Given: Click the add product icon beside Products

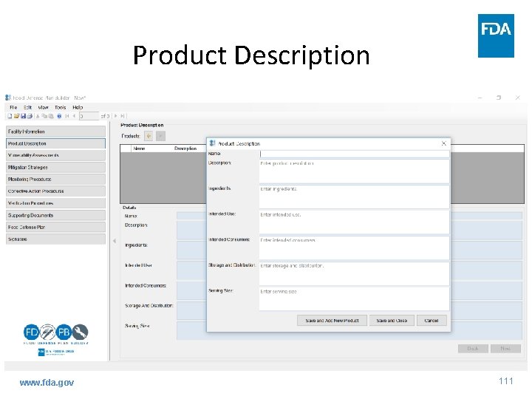Looking at the screenshot, I should (x=149, y=136).
